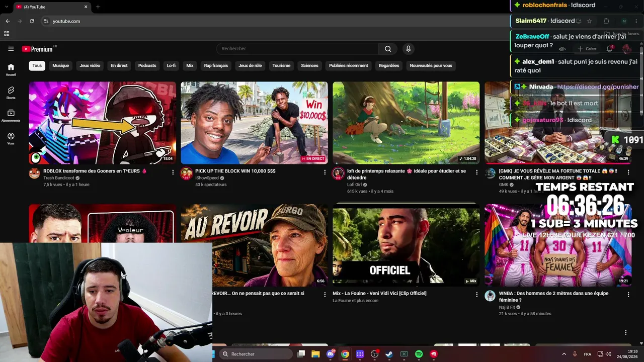Play the WNBA video thumbnail
The width and height of the screenshot is (644, 362).
(558, 245)
